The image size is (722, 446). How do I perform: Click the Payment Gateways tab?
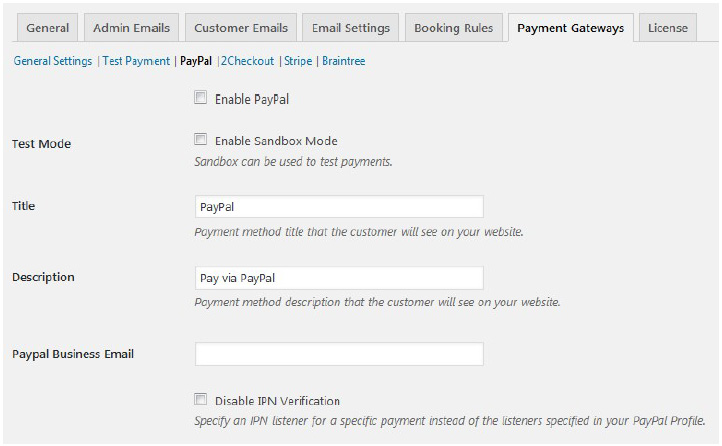pyautogui.click(x=570, y=28)
